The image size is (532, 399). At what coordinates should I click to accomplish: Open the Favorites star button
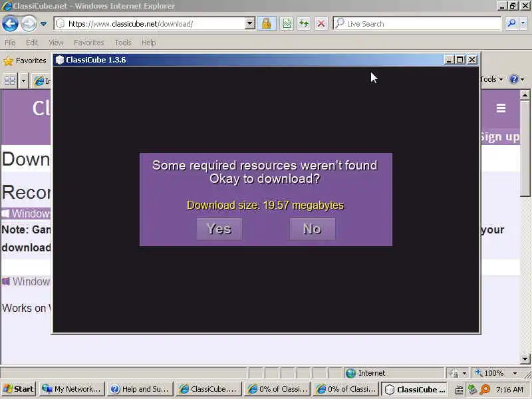[x=25, y=61]
